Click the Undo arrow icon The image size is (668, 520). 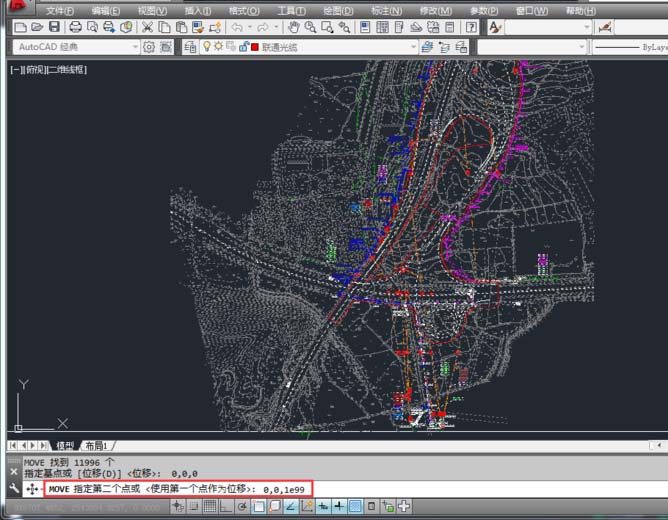236,27
